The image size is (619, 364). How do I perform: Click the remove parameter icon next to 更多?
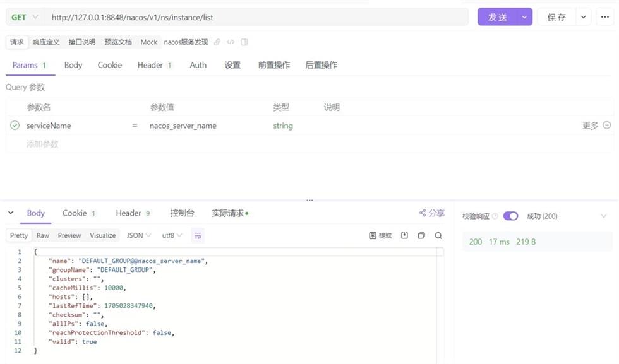click(x=607, y=126)
